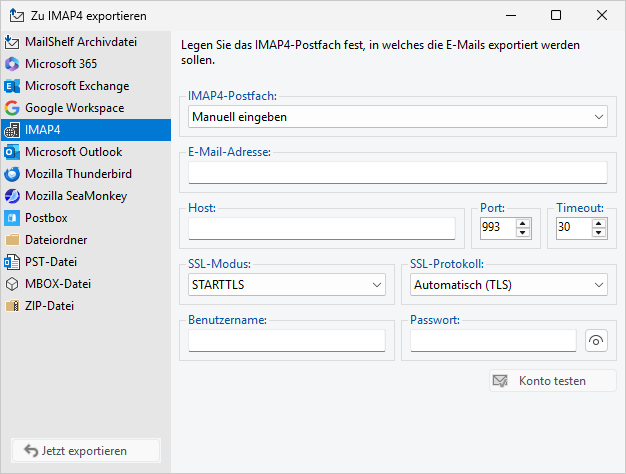Open the IMAP4-Postfach dropdown

point(398,117)
